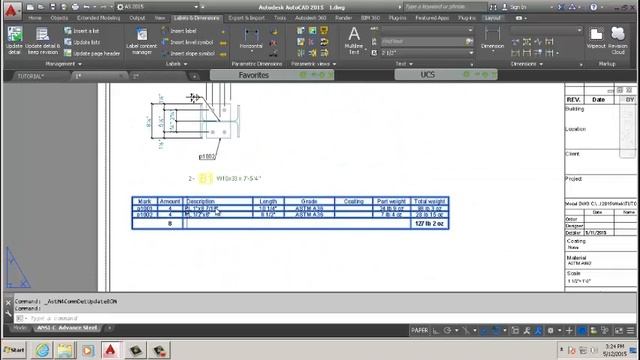The height and width of the screenshot is (360, 640).
Task: Toggle polar tracking in status bar
Action: (447, 331)
